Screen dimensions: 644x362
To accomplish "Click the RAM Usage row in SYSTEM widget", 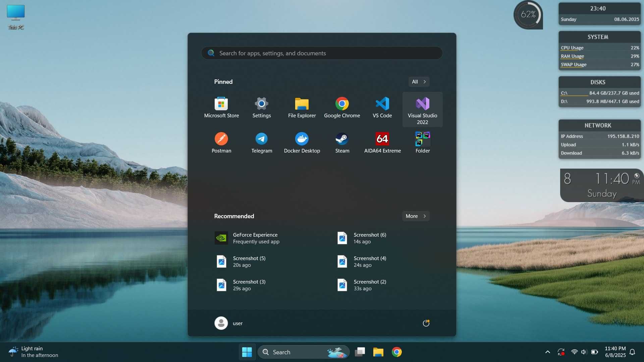I will click(x=600, y=56).
